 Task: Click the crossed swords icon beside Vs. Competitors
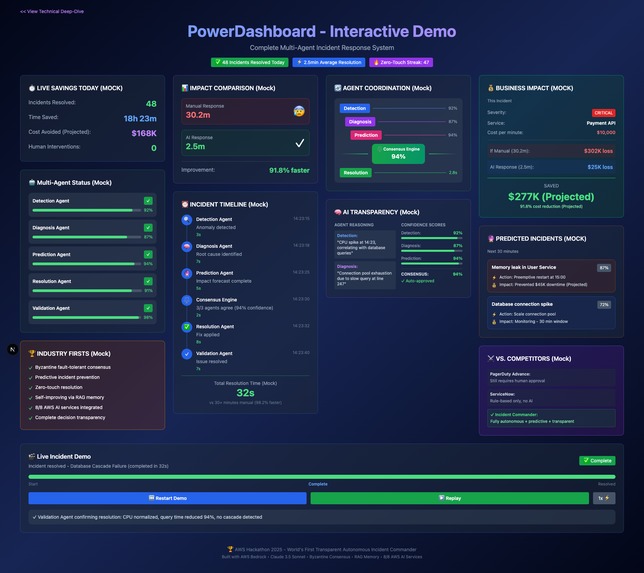pyautogui.click(x=490, y=358)
